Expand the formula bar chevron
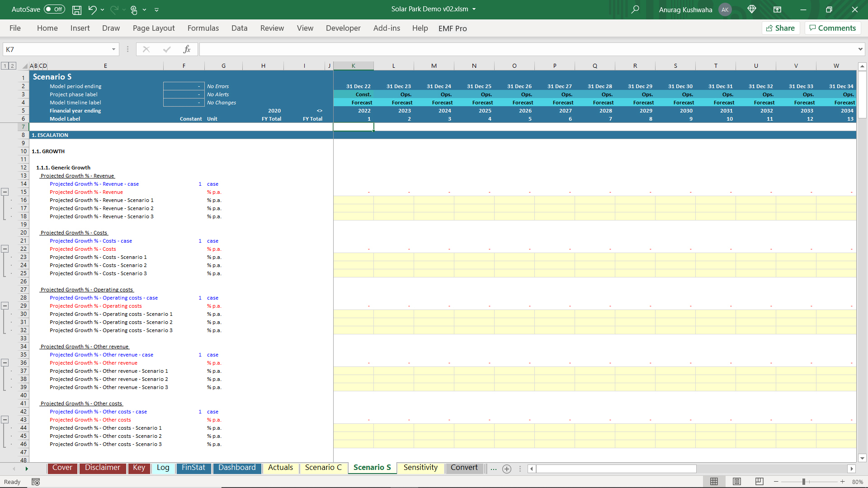 coord(860,49)
